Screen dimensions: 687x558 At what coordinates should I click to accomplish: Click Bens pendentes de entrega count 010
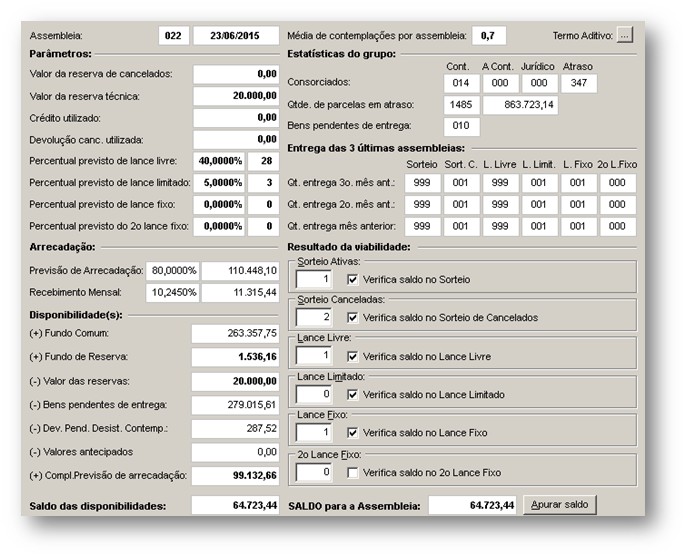point(462,126)
